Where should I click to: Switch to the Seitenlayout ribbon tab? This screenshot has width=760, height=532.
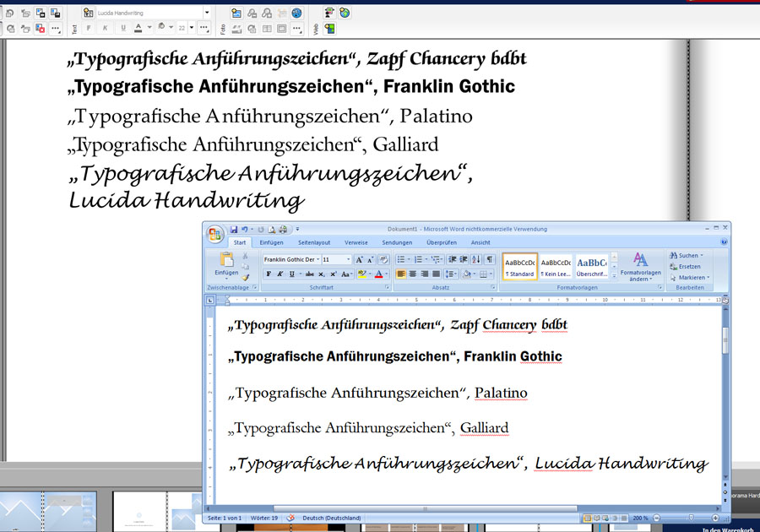coord(314,242)
